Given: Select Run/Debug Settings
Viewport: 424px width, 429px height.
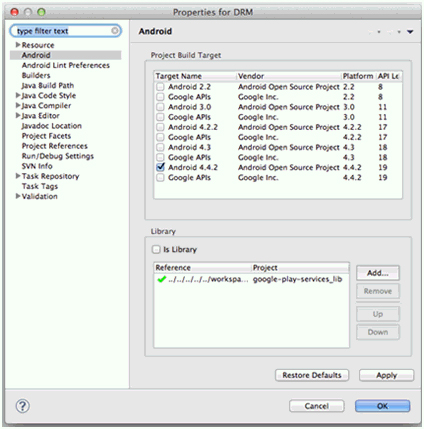Looking at the screenshot, I should click(x=58, y=156).
